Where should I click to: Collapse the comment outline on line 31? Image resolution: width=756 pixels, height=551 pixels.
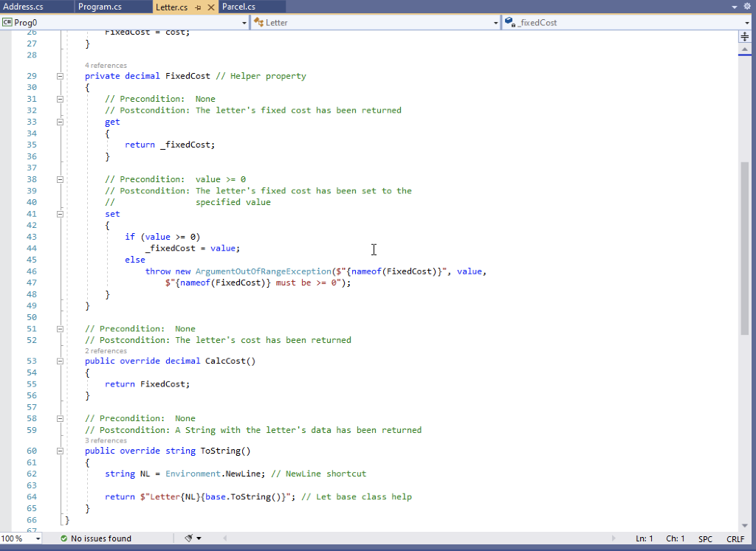click(x=60, y=100)
